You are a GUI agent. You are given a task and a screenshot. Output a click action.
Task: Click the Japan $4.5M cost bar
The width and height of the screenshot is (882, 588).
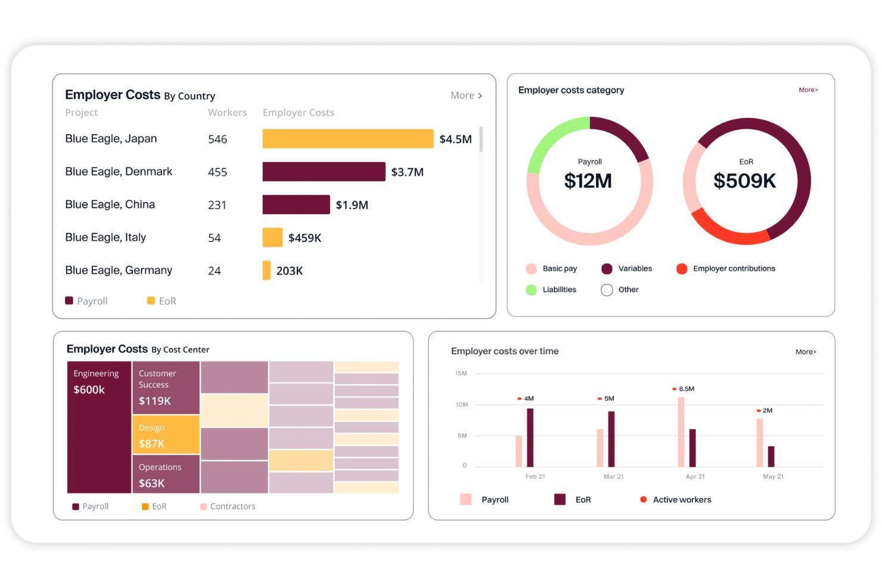(x=348, y=139)
